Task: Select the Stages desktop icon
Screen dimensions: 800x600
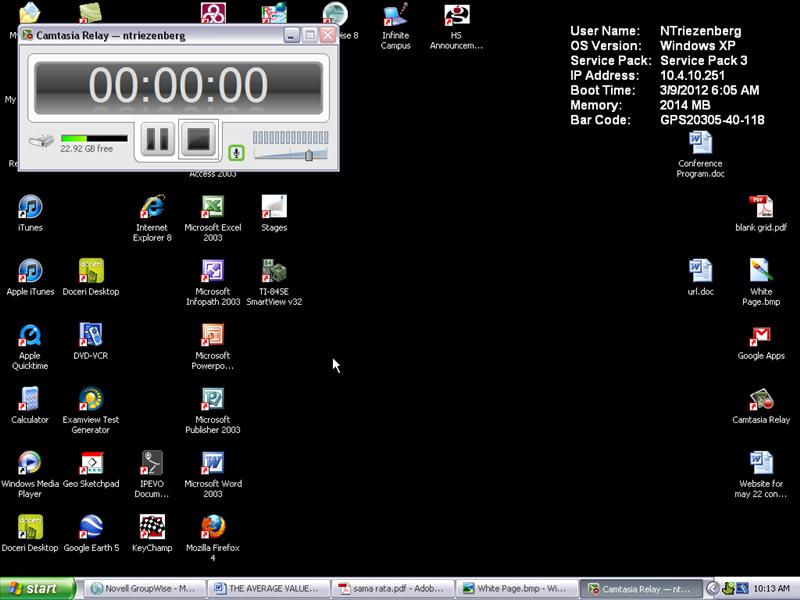Action: 274,213
